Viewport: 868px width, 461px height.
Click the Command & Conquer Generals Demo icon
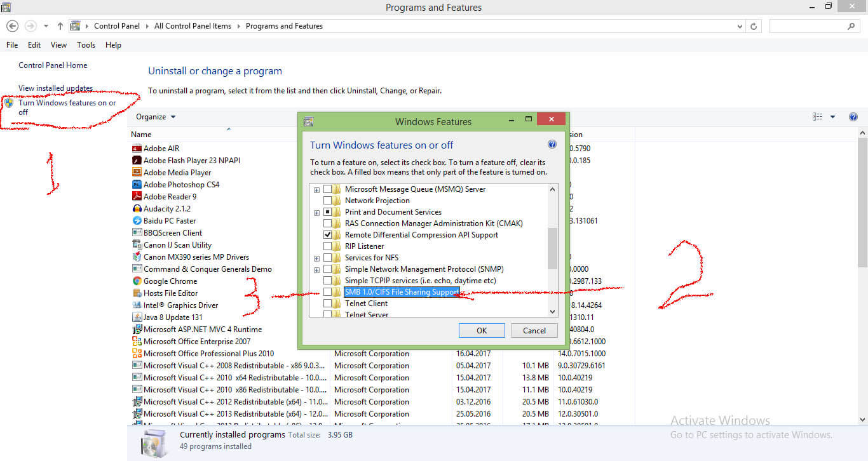tap(137, 269)
